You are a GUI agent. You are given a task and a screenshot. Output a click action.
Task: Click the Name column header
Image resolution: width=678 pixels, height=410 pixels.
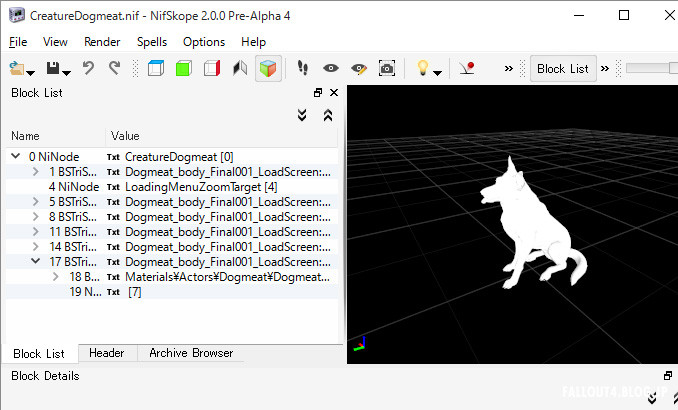(56, 136)
